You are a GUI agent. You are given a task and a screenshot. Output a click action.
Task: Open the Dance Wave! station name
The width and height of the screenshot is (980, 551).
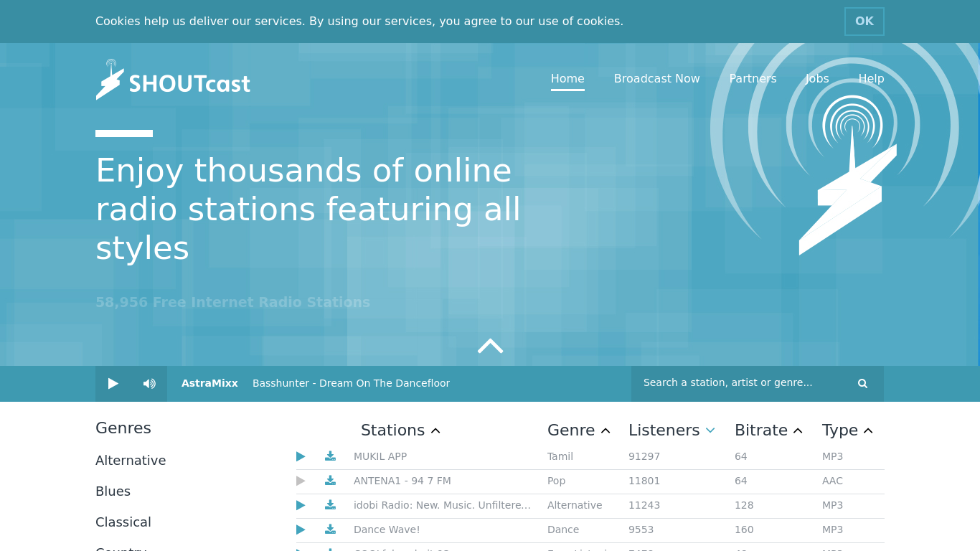click(387, 529)
